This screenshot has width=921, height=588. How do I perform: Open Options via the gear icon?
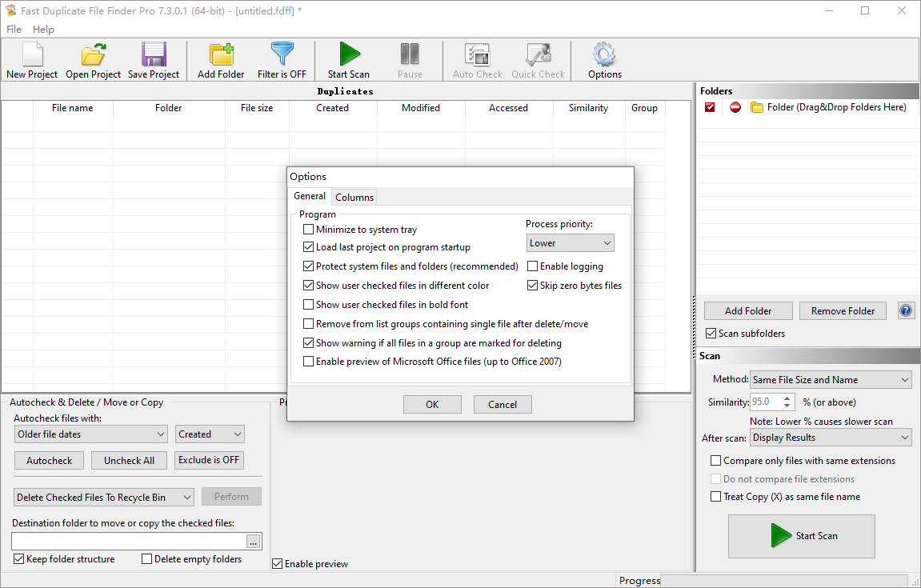pyautogui.click(x=604, y=54)
